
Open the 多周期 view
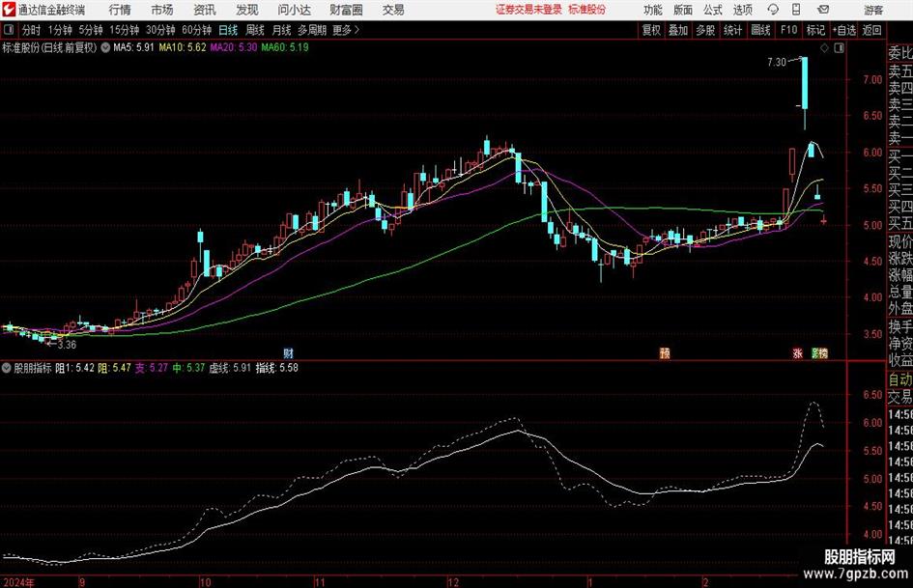pos(312,30)
